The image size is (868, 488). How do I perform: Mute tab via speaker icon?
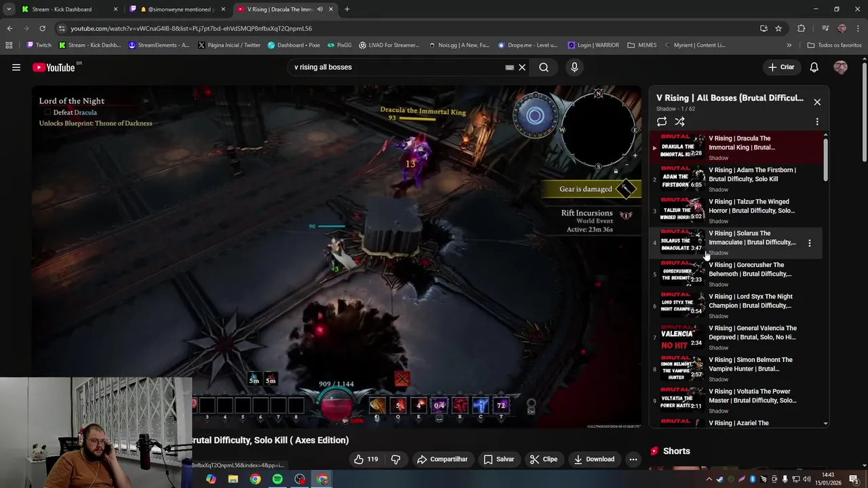click(x=319, y=9)
